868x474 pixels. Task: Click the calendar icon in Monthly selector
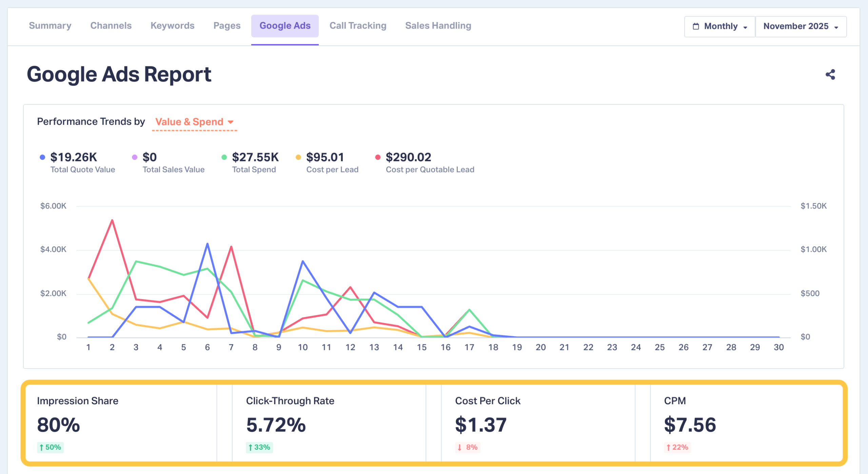[696, 26]
